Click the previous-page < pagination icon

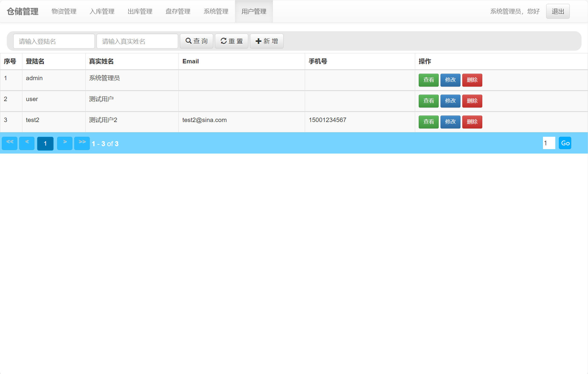[x=26, y=143]
